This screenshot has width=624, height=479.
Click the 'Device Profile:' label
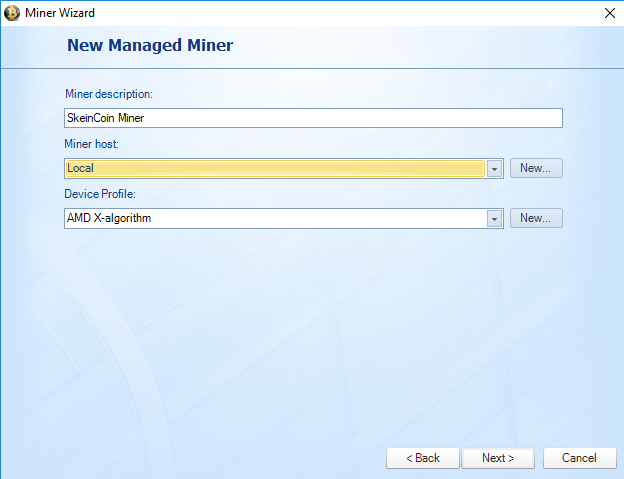coord(100,194)
